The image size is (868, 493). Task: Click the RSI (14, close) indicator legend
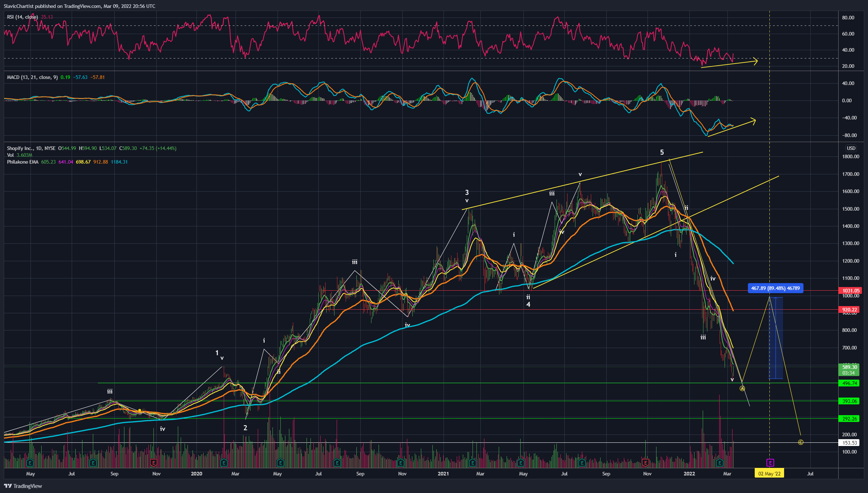pyautogui.click(x=22, y=17)
